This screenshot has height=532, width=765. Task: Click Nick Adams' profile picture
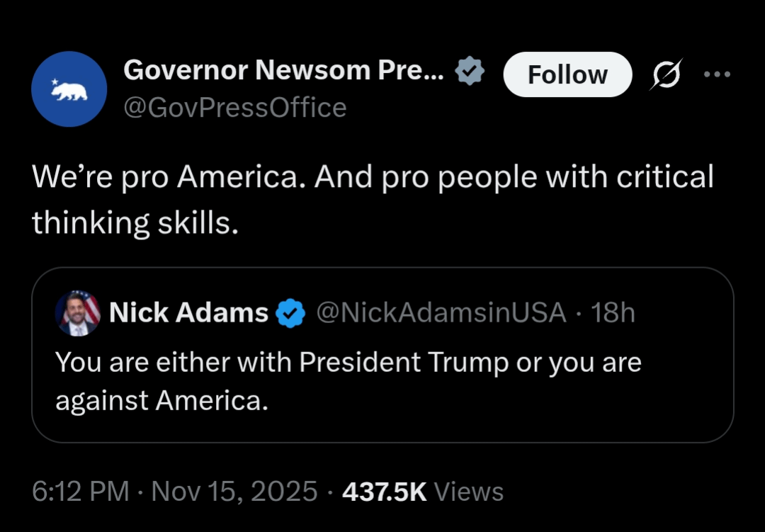[78, 312]
